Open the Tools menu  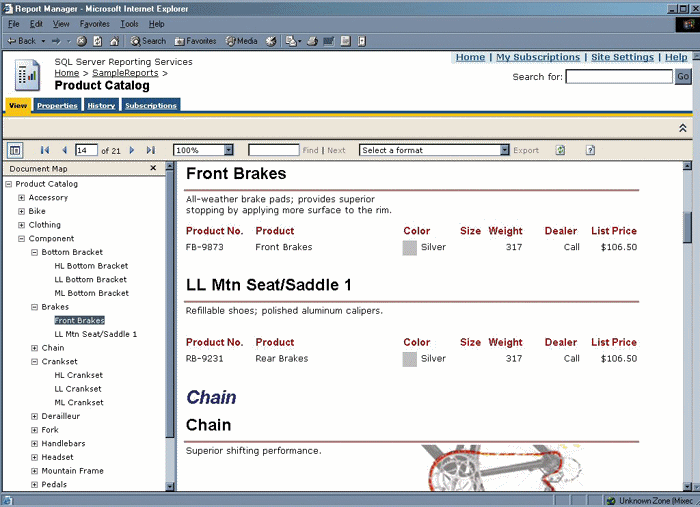[x=129, y=24]
